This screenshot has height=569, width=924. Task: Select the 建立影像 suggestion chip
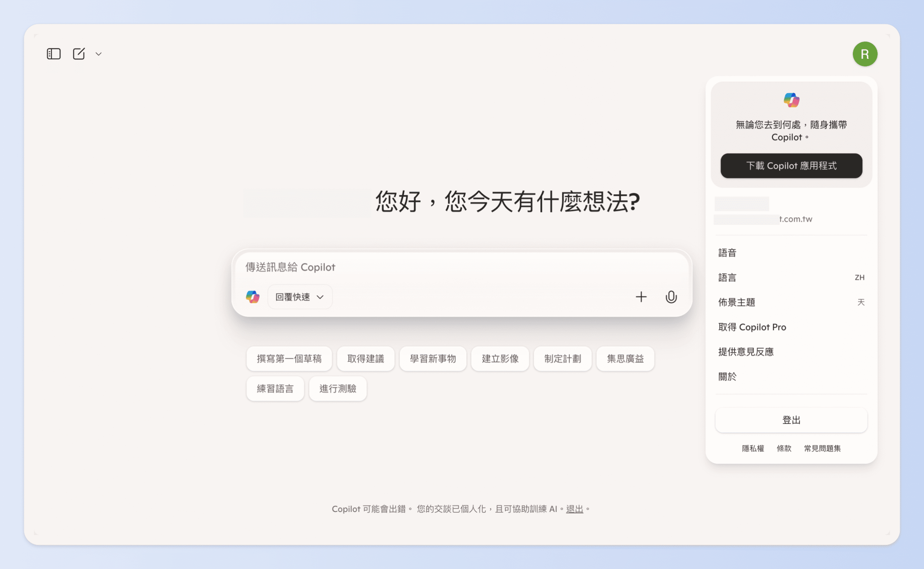pyautogui.click(x=500, y=359)
